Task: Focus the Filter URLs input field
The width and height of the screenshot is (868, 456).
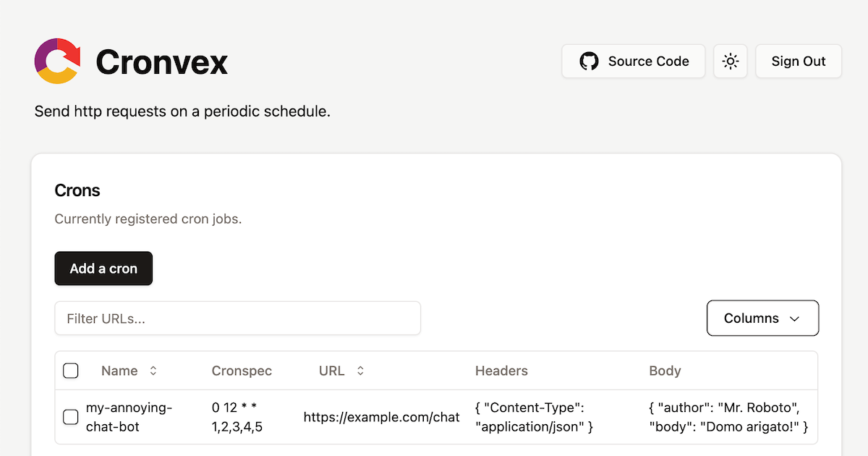Action: tap(237, 318)
